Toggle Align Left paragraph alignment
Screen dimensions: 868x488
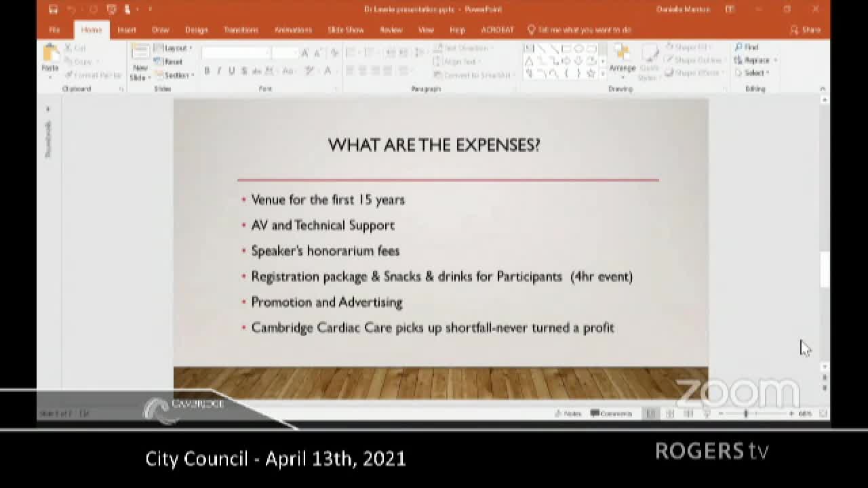coord(350,71)
